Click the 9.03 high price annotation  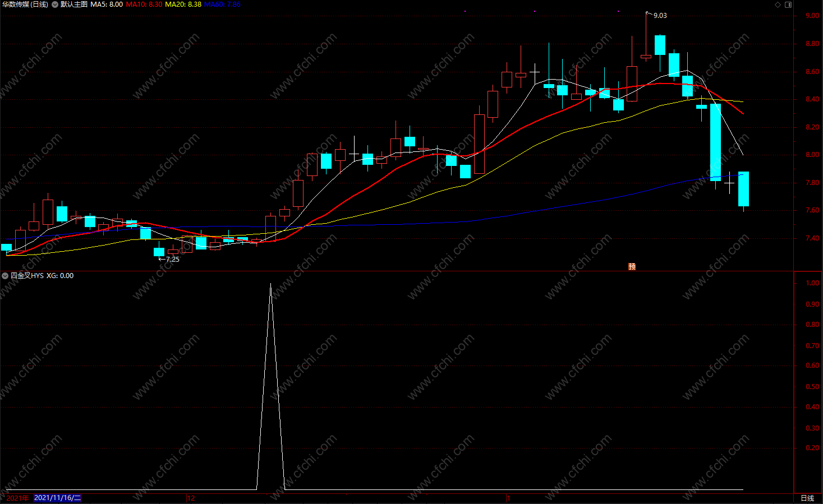[660, 16]
